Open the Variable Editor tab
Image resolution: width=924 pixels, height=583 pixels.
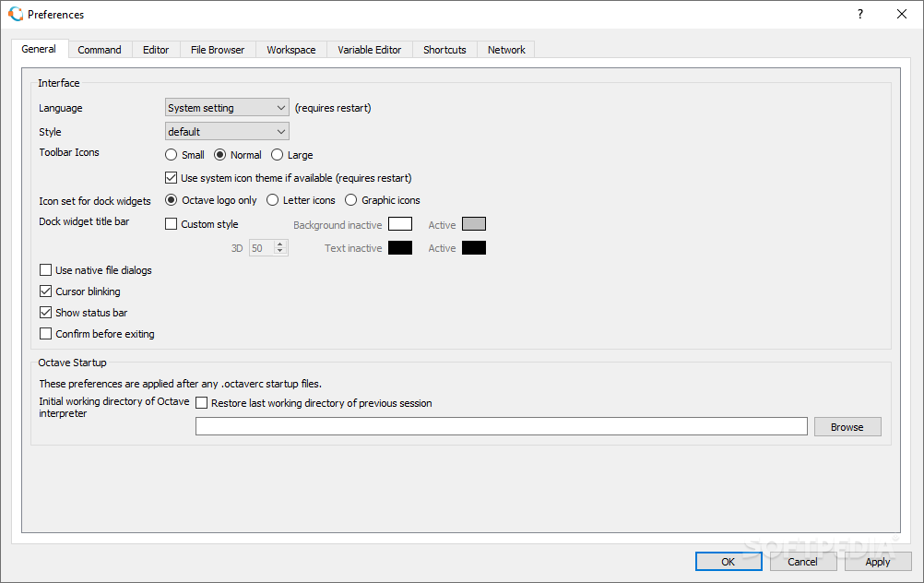[x=370, y=50]
